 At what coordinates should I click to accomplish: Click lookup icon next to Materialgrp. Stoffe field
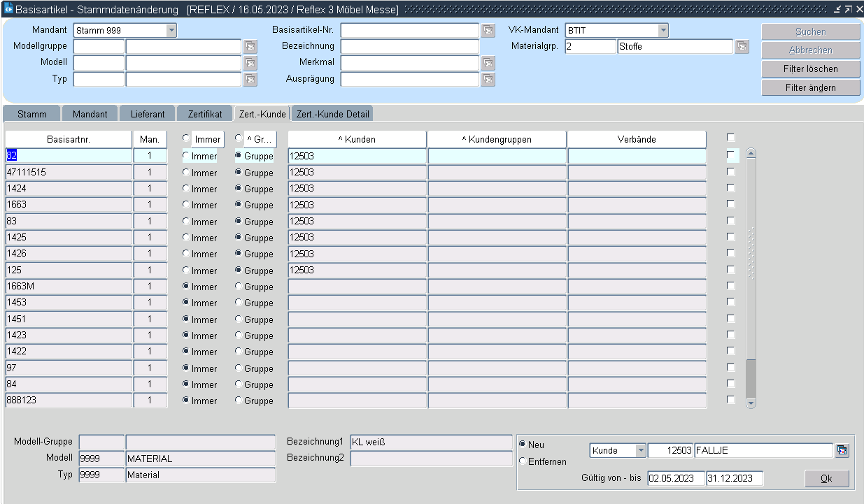coord(742,47)
